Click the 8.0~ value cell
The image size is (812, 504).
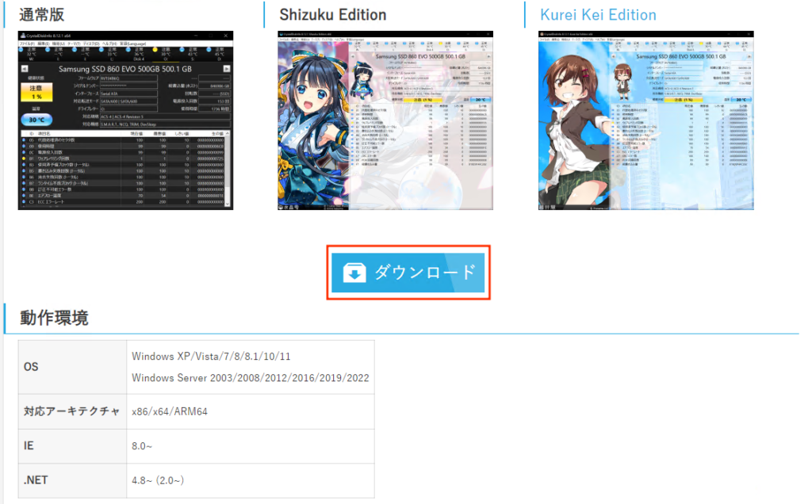point(251,446)
